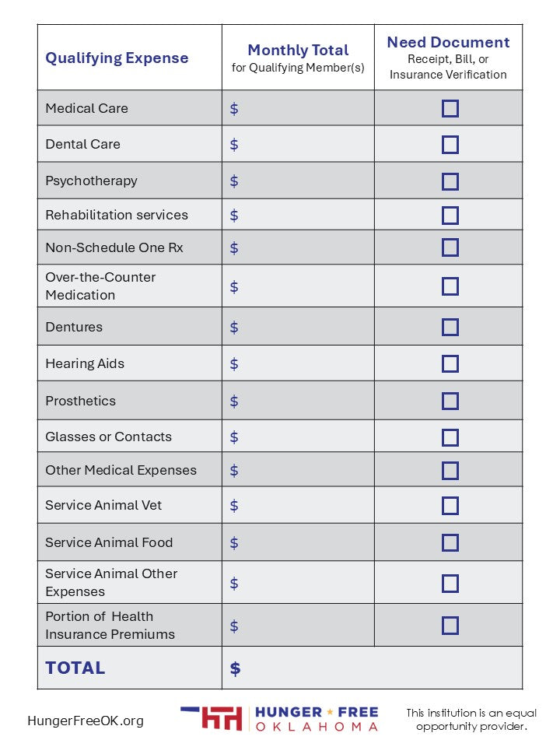Click the Hunger Free Oklahoma logo icon
The width and height of the screenshot is (560, 747).
pyautogui.click(x=211, y=718)
